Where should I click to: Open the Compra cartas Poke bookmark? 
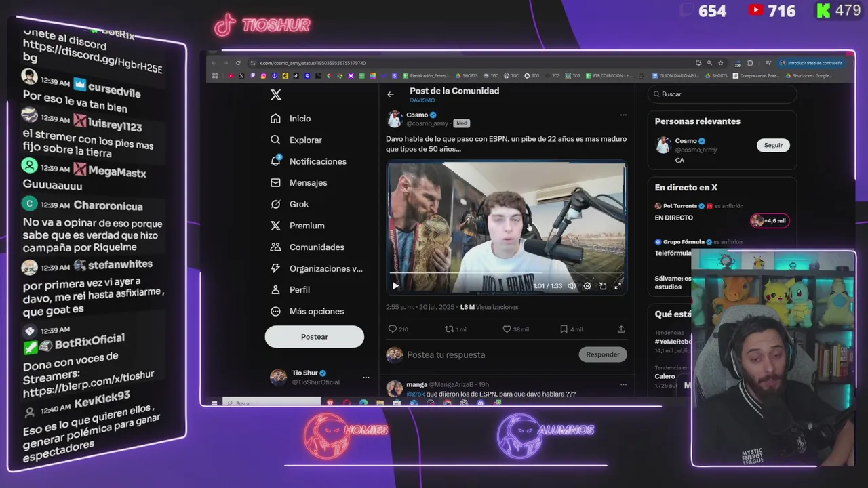click(x=756, y=76)
